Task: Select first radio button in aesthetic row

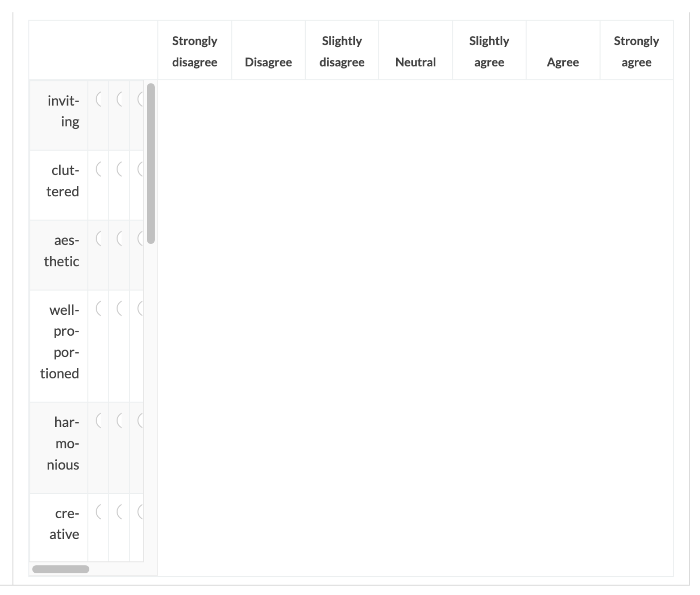Action: (99, 238)
